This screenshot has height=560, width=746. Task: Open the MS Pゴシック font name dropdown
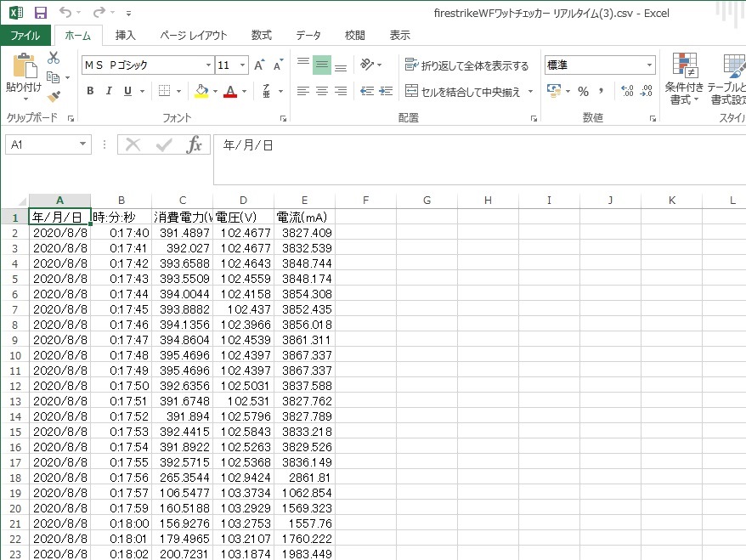point(208,65)
